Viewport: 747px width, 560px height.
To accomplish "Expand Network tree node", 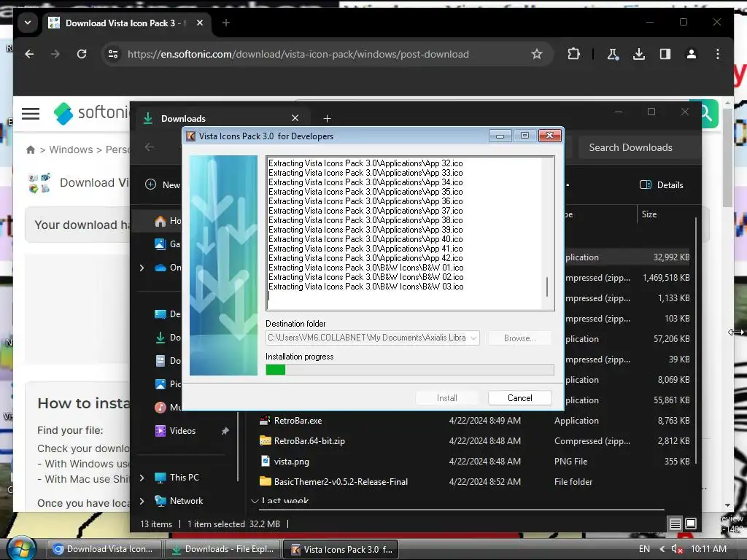I will point(142,501).
